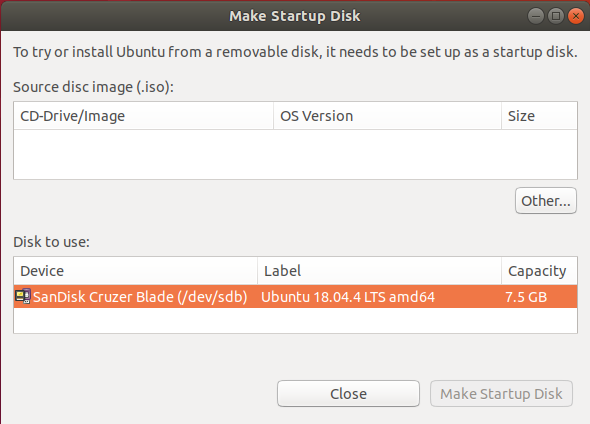The height and width of the screenshot is (424, 590).
Task: Select the SanDisk Cruzer Blade (/dev/sdb) row
Action: click(x=295, y=296)
